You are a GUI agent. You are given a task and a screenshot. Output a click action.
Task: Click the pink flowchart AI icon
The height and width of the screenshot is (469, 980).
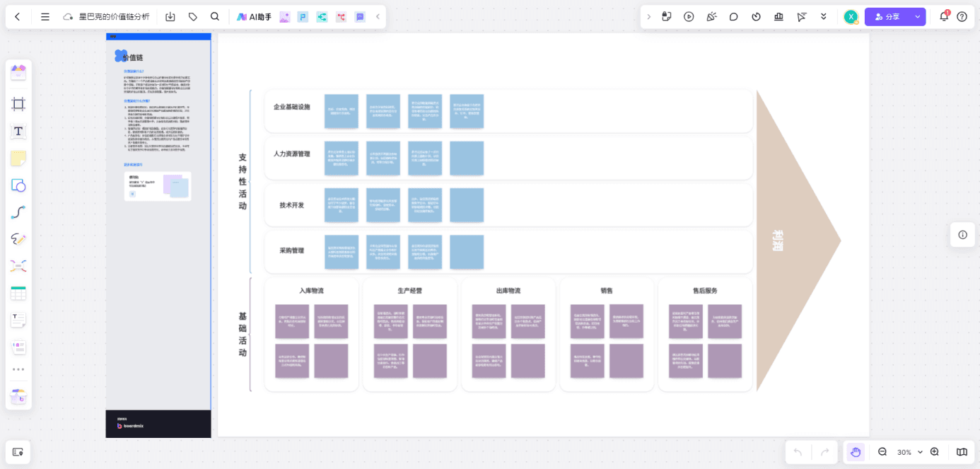click(342, 17)
